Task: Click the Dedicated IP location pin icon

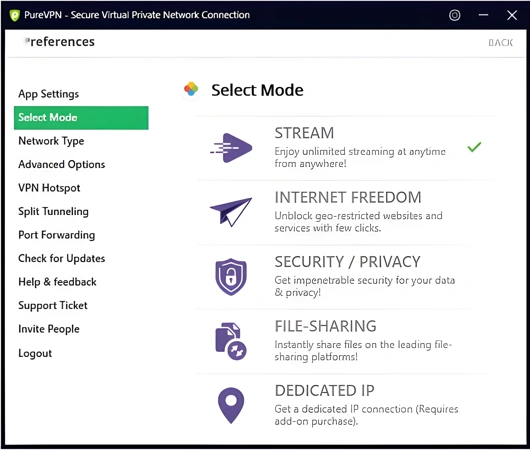Action: (231, 405)
